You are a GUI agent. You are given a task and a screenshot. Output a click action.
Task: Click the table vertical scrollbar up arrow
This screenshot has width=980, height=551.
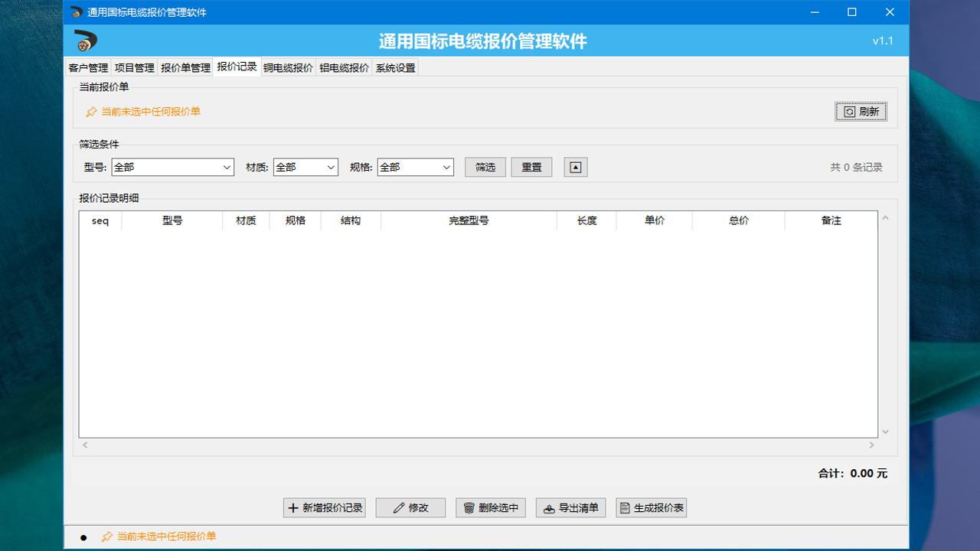[886, 218]
